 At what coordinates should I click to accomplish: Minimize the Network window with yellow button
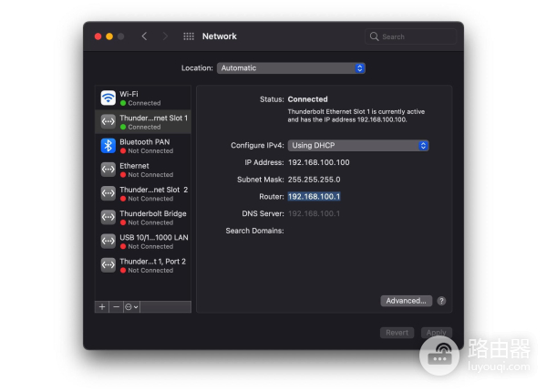[x=109, y=36]
